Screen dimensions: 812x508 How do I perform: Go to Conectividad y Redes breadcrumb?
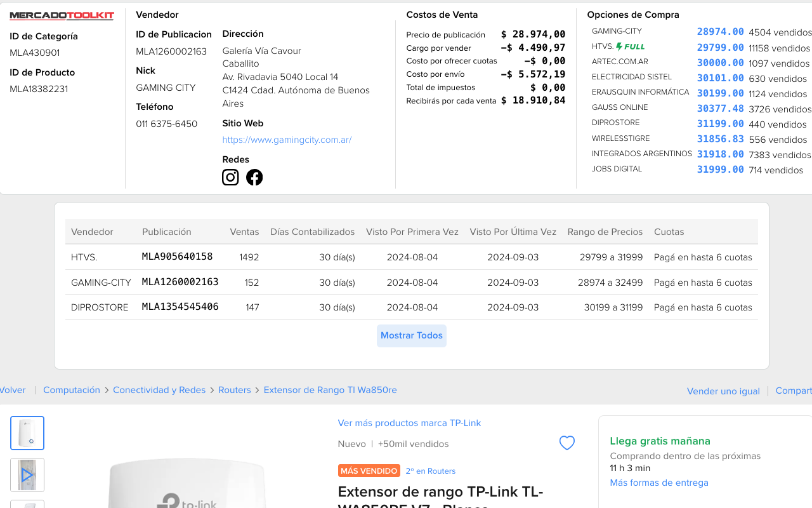tap(159, 390)
